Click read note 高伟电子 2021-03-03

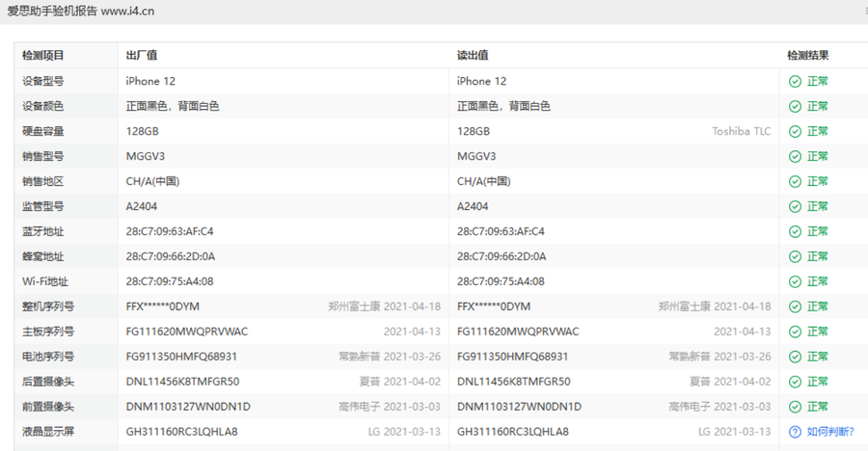[x=719, y=407]
